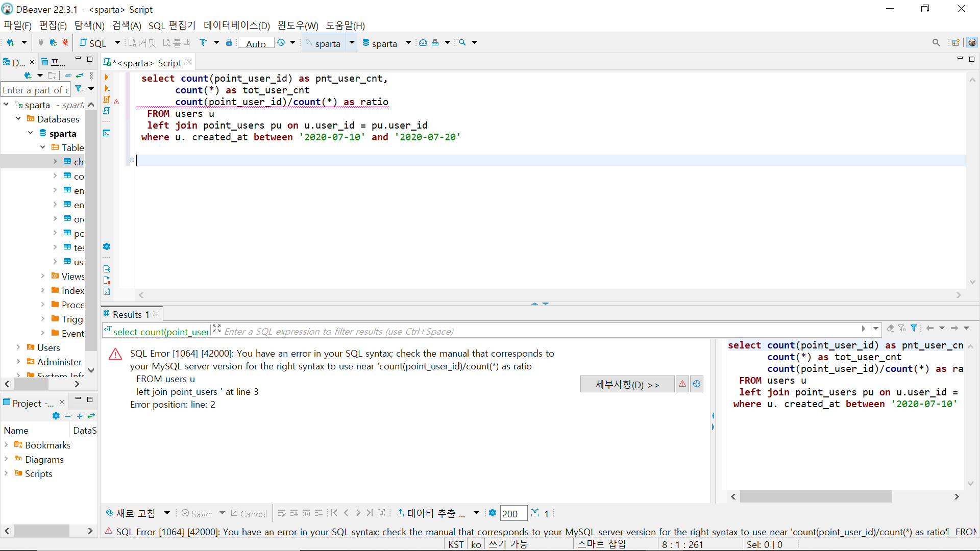Open the 편집(E) menu

click(x=53, y=26)
